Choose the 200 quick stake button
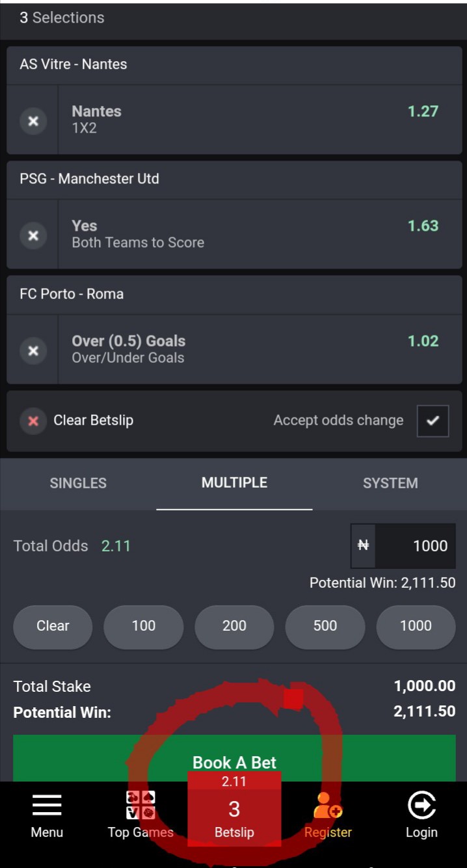Screen dimensions: 467x868 [x=234, y=626]
